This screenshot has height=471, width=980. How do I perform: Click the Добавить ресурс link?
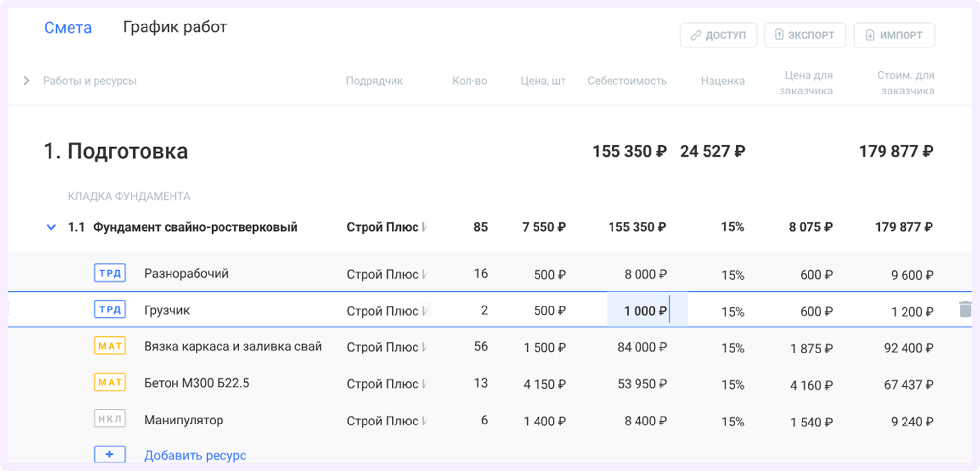pyautogui.click(x=195, y=455)
